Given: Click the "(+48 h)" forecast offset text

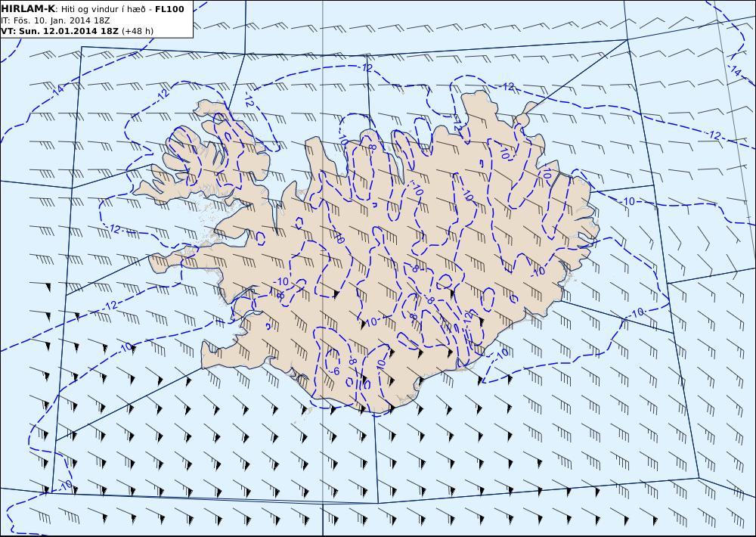Looking at the screenshot, I should [138, 31].
